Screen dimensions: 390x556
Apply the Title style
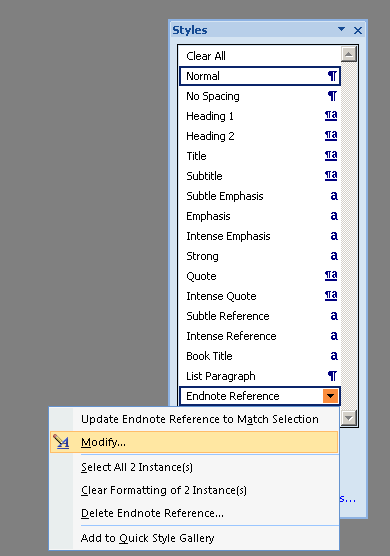tap(260, 156)
